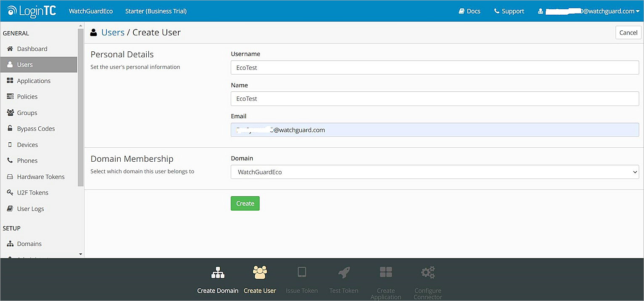Expand the account menu at top right

(589, 11)
